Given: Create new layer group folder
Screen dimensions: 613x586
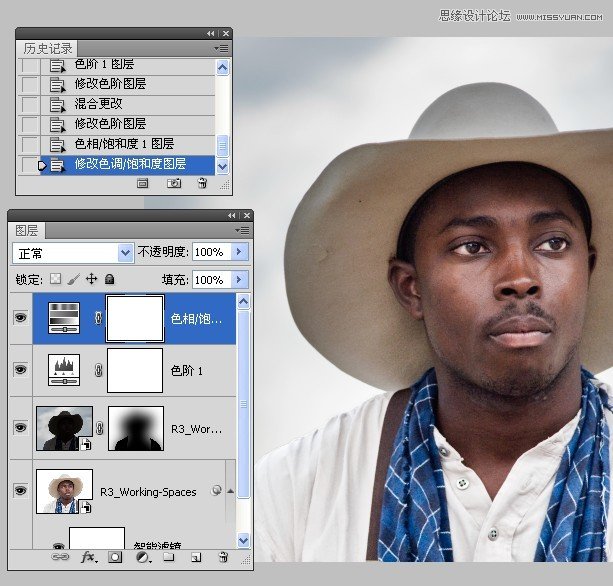Looking at the screenshot, I should pyautogui.click(x=168, y=557).
